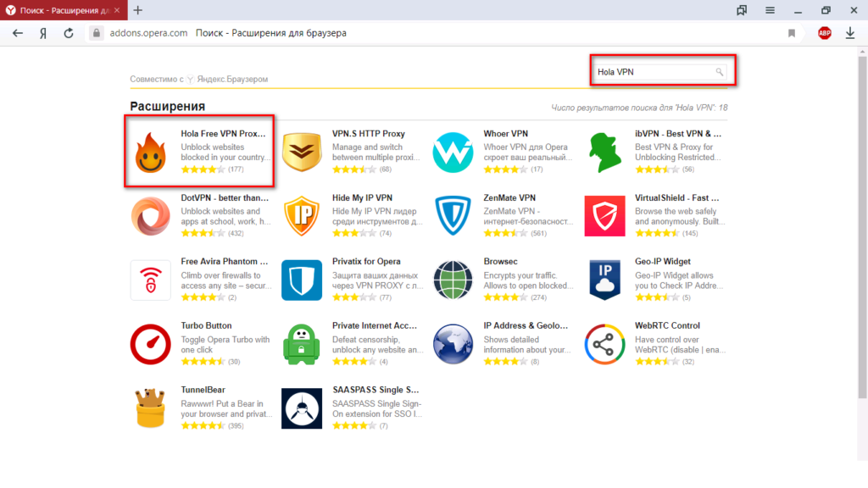The image size is (868, 488).
Task: Open the WebRTC Control share icon
Action: (604, 344)
